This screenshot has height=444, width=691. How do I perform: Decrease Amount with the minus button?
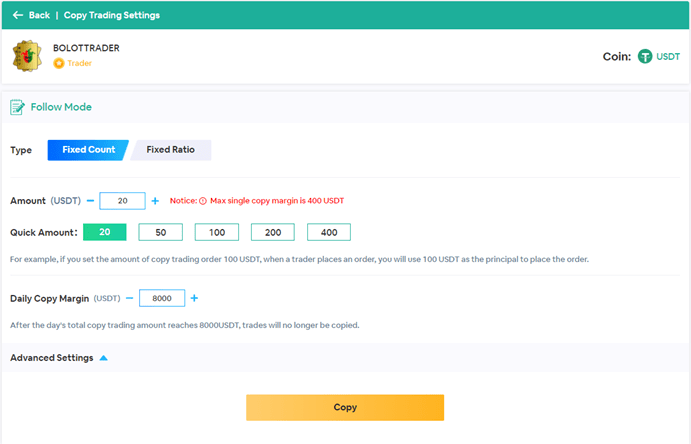click(90, 201)
